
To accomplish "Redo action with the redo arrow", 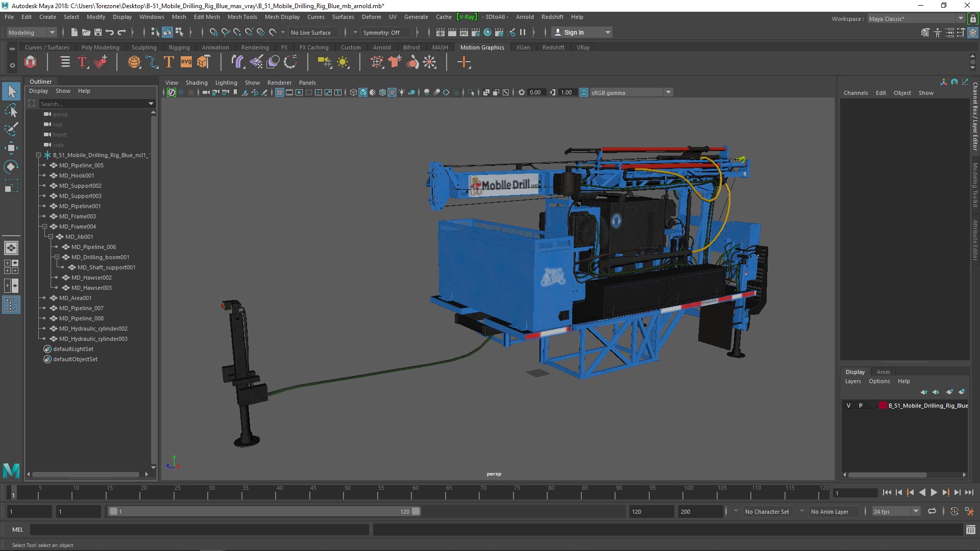I will 121,32.
